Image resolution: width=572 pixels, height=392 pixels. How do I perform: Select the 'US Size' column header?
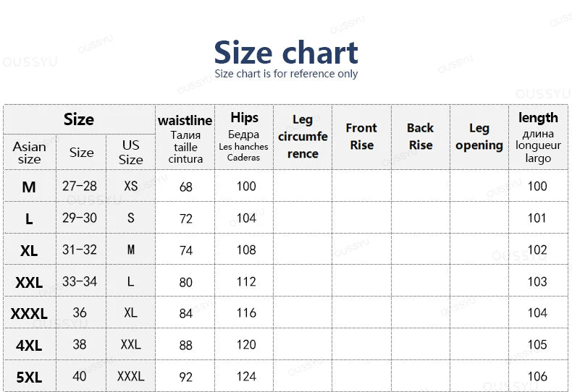pyautogui.click(x=130, y=153)
